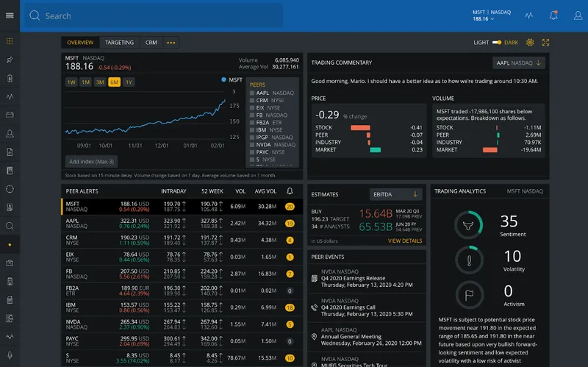Select the NVDA row in Peer Alerts
This screenshot has width=588, height=367.
pos(182,324)
